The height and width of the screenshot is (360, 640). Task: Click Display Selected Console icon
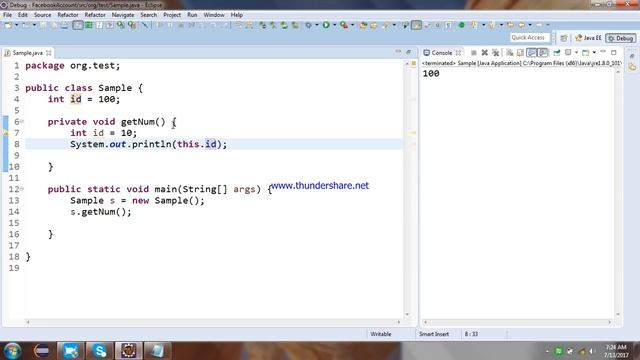(568, 53)
